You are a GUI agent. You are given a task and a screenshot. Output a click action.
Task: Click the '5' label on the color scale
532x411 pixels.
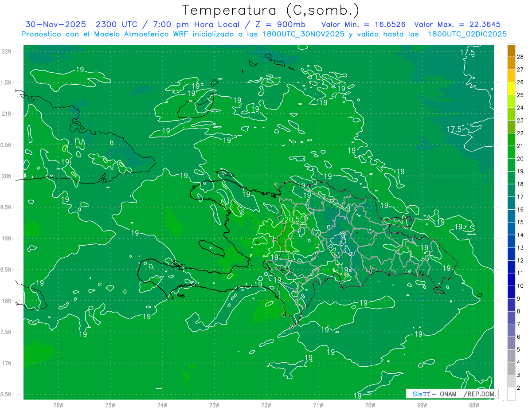(x=518, y=350)
